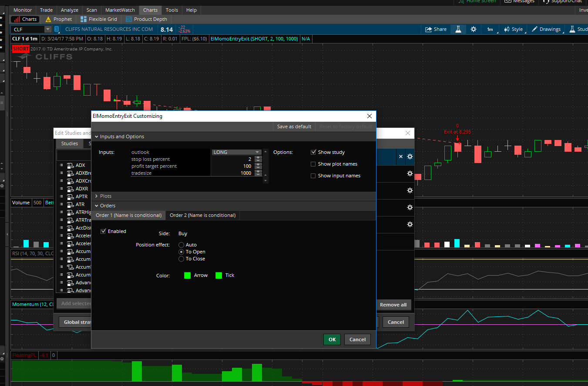Image resolution: width=588 pixels, height=386 pixels.
Task: Open the Monitor main menu tab
Action: (23, 10)
